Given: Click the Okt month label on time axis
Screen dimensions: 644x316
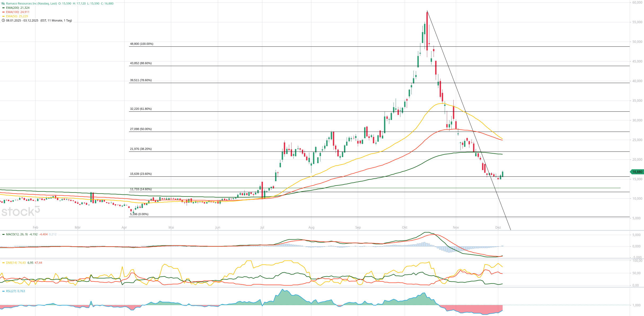Looking at the screenshot, I should (404, 227).
